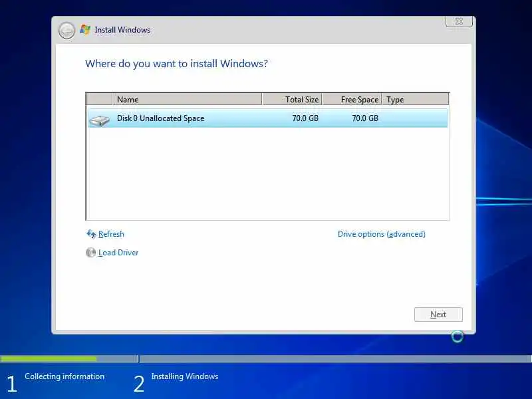Viewport: 532px width, 399px height.
Task: Select Disk 0 Unallocated Space row
Action: pyautogui.click(x=268, y=118)
